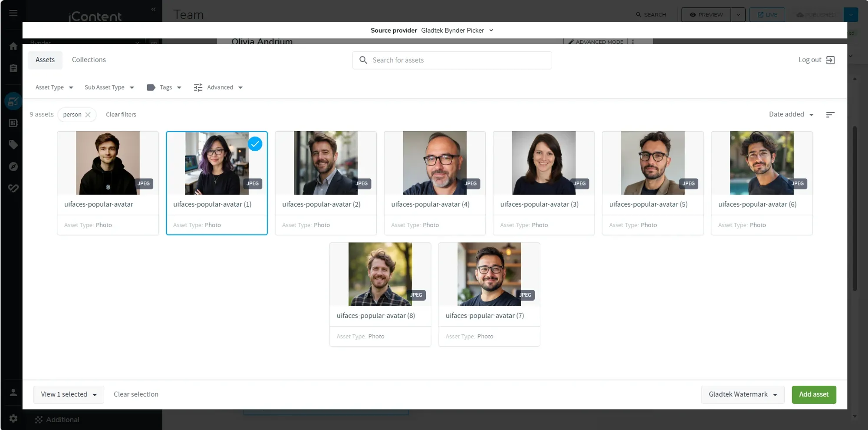This screenshot has width=868, height=430.
Task: Click the log out arrow icon
Action: click(x=830, y=60)
